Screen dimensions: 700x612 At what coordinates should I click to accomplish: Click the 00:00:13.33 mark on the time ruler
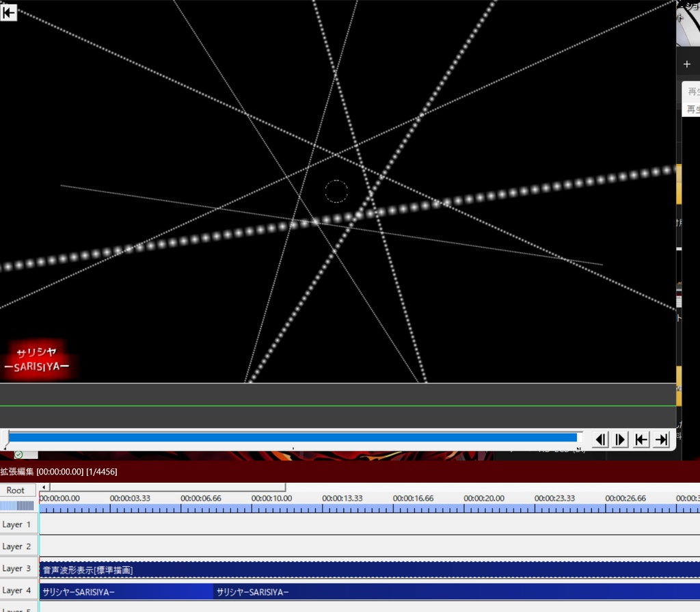coord(342,498)
